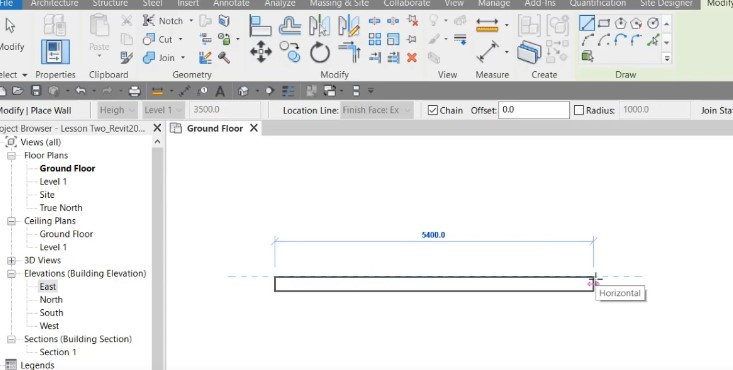The width and height of the screenshot is (733, 370).
Task: Select the Inscribed Polygon draw tool
Action: click(x=620, y=23)
